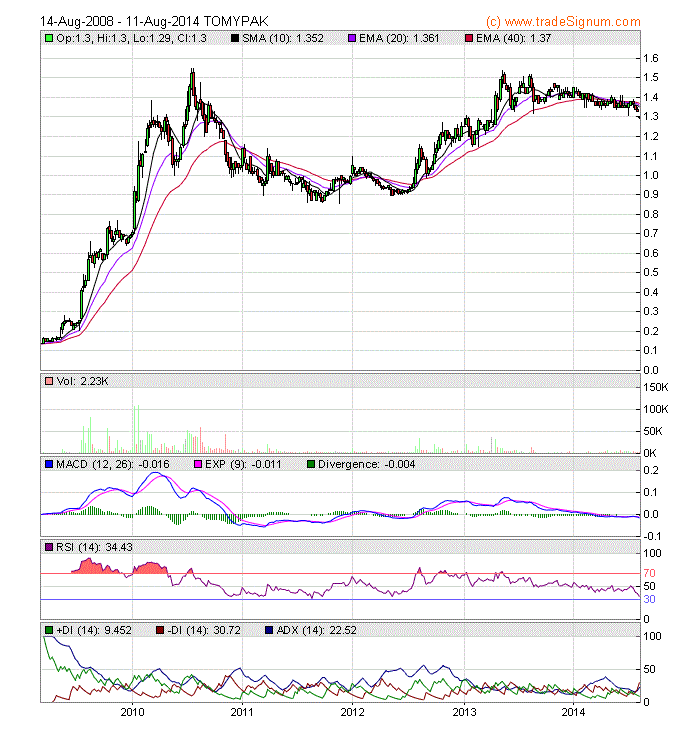Click the 2014 x-axis year label

point(573,712)
